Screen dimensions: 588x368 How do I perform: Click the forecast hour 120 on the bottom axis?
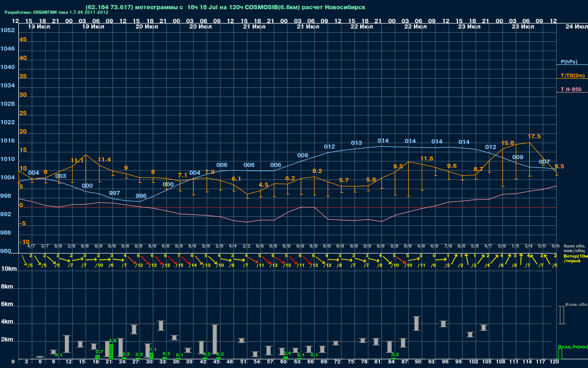coord(554,362)
